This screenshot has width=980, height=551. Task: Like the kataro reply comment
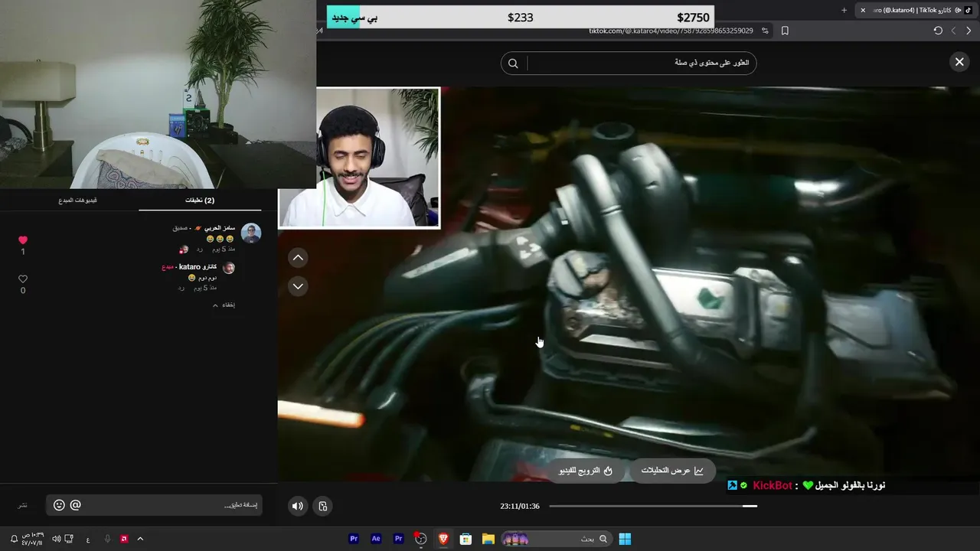click(x=23, y=279)
